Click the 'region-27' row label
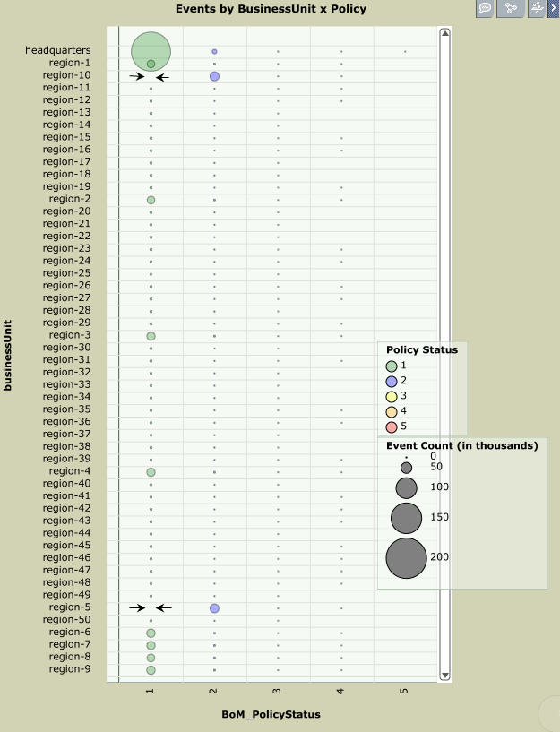The width and height of the screenshot is (560, 732). coord(66,297)
